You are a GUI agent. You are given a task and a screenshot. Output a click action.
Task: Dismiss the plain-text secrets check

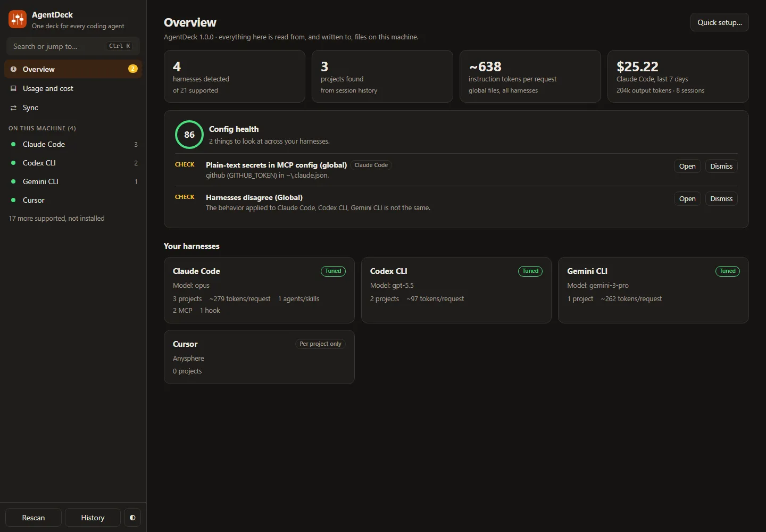click(x=721, y=166)
